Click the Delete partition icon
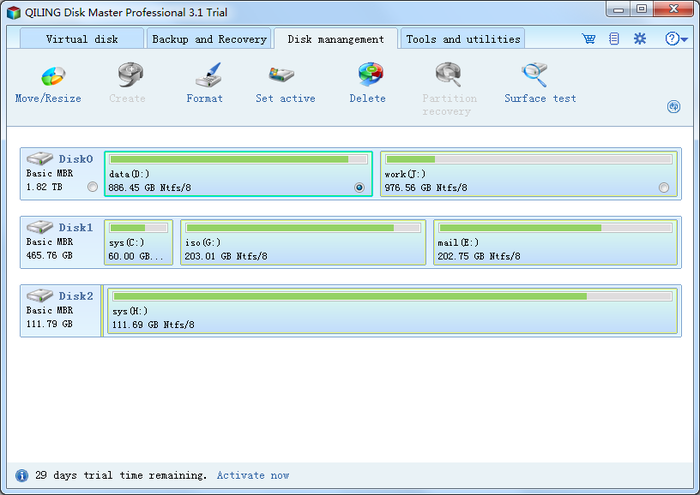This screenshot has height=495, width=700. 370,75
